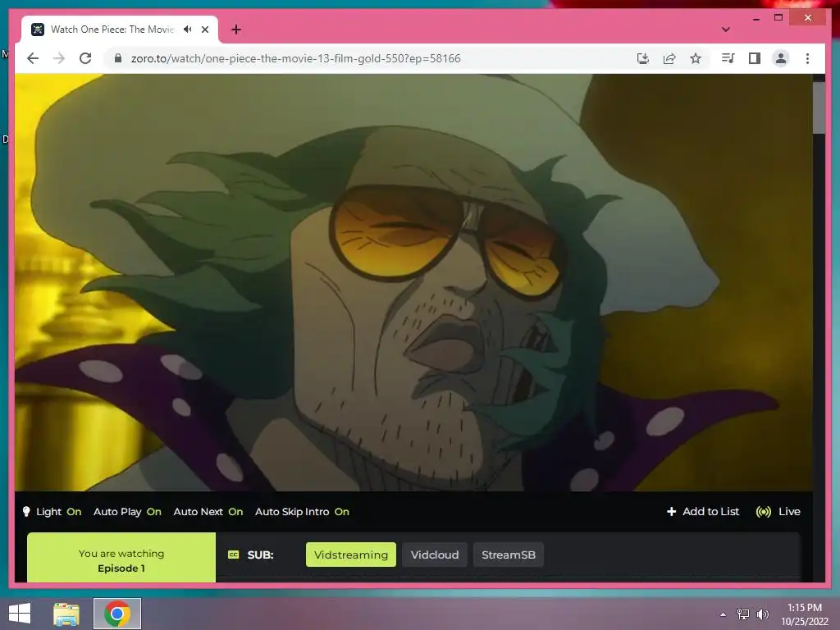Viewport: 840px width, 630px height.
Task: Click the Live broadcast icon
Action: click(764, 512)
